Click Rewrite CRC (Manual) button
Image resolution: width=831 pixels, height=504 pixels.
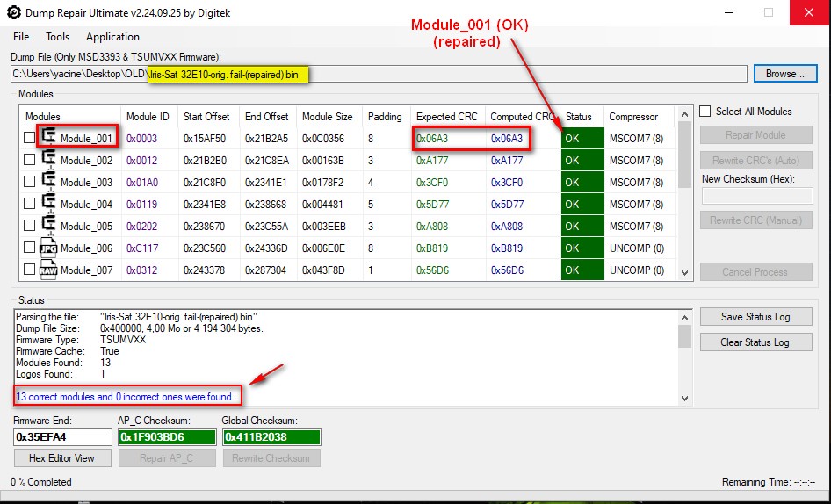pyautogui.click(x=755, y=220)
